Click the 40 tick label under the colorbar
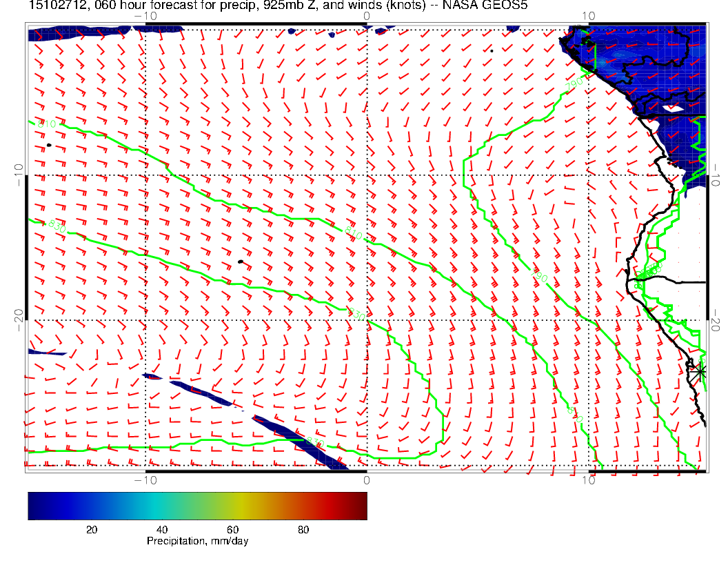This screenshot has width=728, height=563. pos(162,529)
